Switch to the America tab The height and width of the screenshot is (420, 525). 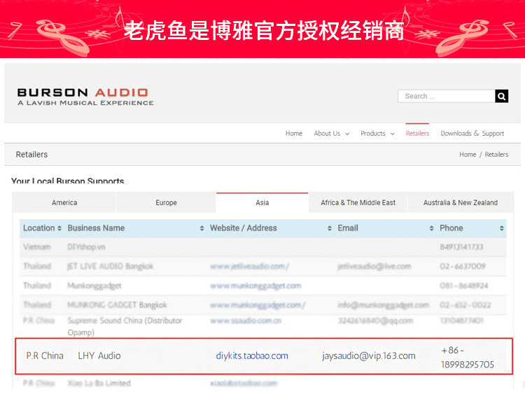click(x=64, y=202)
